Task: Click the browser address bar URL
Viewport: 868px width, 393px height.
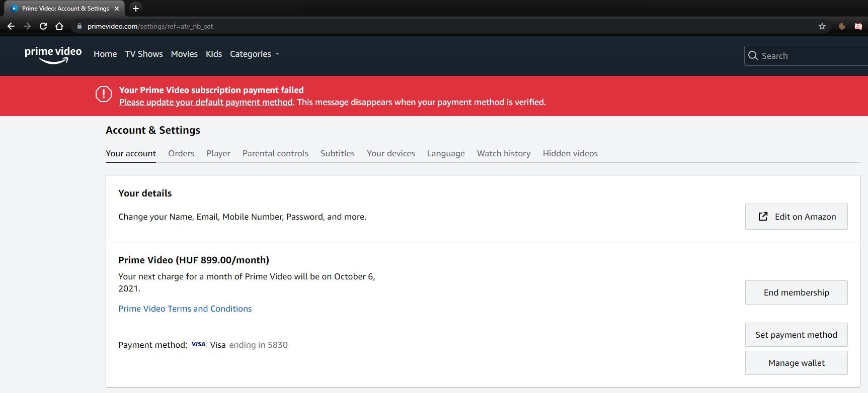Action: (x=150, y=26)
